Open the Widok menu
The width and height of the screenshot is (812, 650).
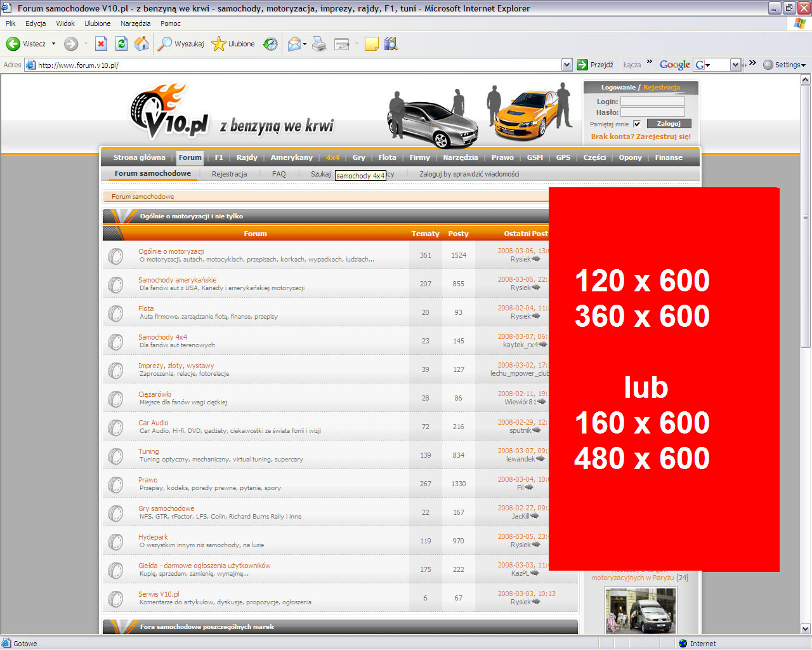(65, 23)
